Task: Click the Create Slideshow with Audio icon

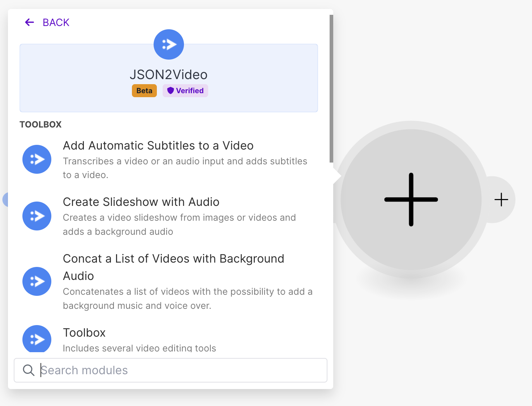Action: coord(37,216)
